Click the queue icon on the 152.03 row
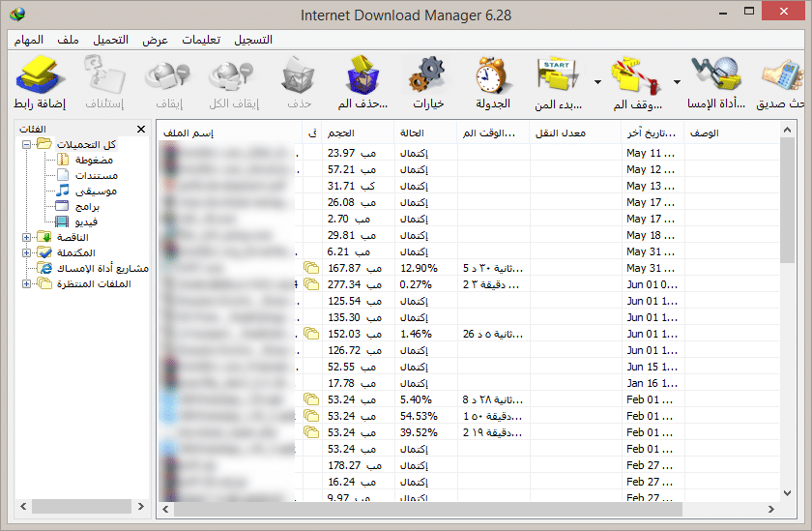The height and width of the screenshot is (531, 812). (x=311, y=334)
